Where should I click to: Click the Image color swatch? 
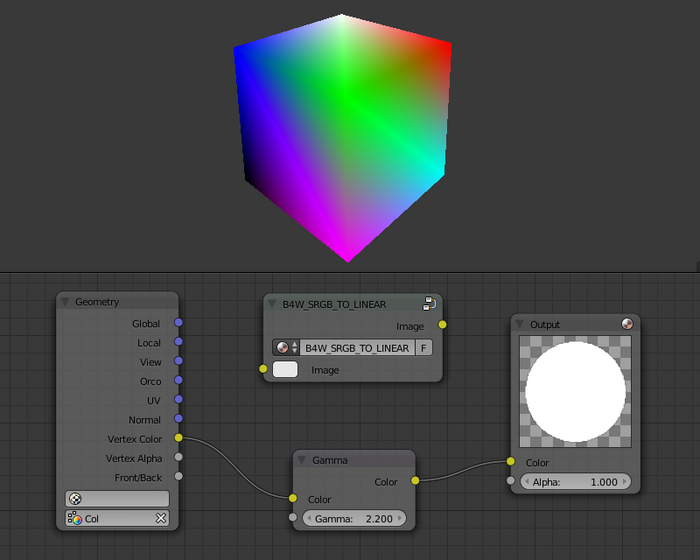[285, 369]
